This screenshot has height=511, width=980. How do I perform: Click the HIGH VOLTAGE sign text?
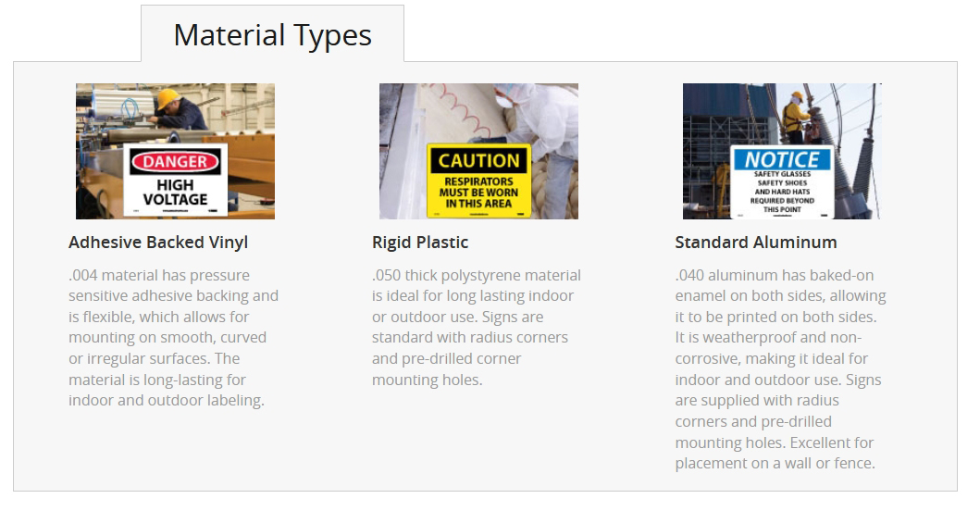click(x=175, y=192)
